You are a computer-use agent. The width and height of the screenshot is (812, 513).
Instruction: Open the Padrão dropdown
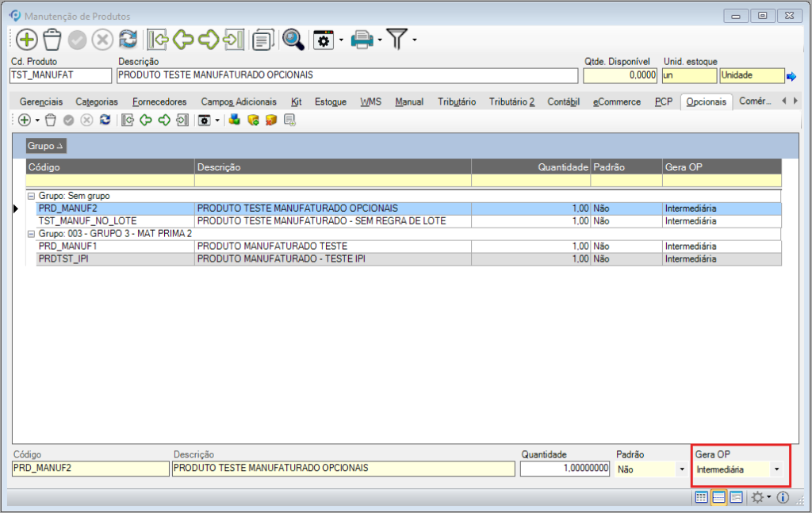click(x=681, y=469)
